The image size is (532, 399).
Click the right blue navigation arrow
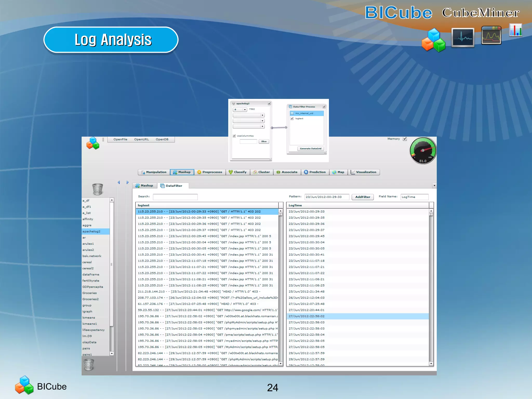pyautogui.click(x=128, y=182)
